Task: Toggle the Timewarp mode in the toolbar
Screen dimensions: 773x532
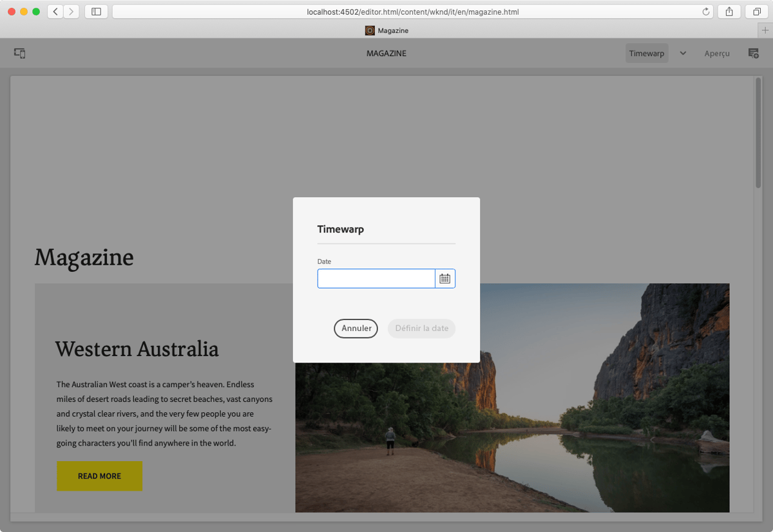Action: 646,53
